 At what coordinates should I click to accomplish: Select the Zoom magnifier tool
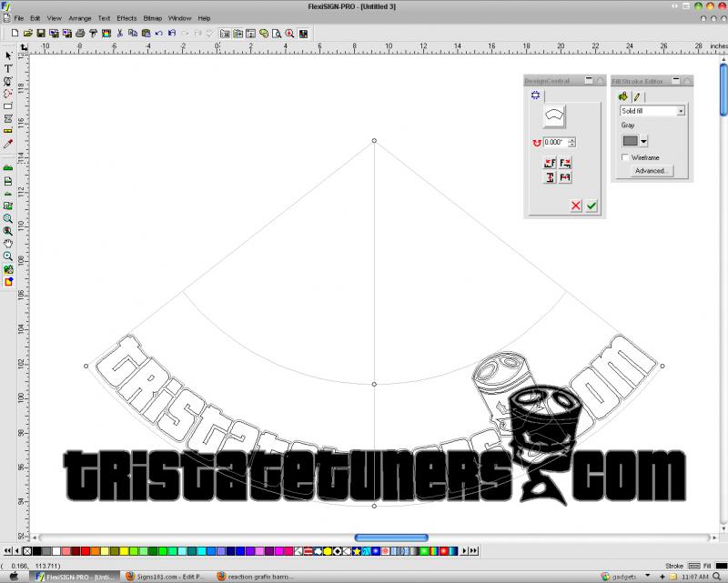8,256
